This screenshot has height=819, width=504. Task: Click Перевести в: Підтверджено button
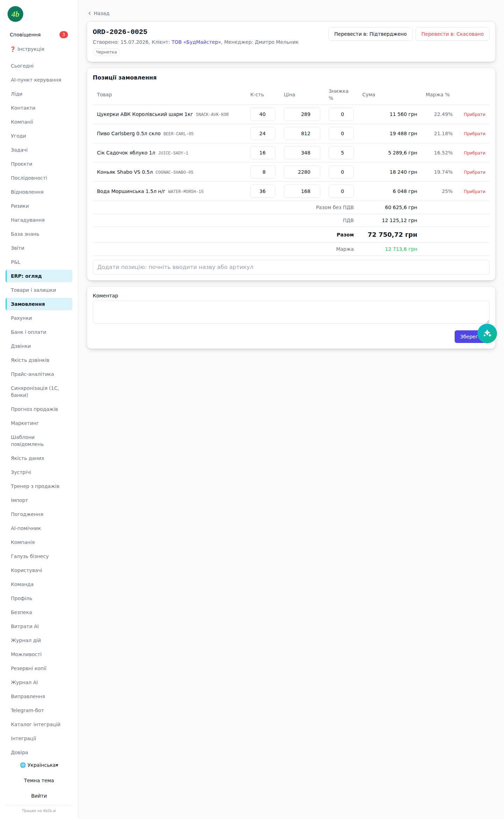(370, 34)
